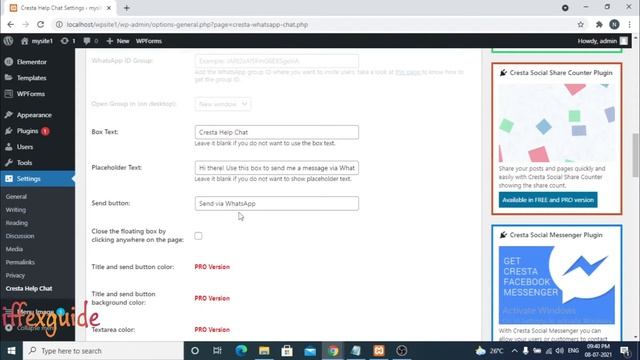Click the taskbar search box
The image size is (640, 360).
(x=103, y=351)
